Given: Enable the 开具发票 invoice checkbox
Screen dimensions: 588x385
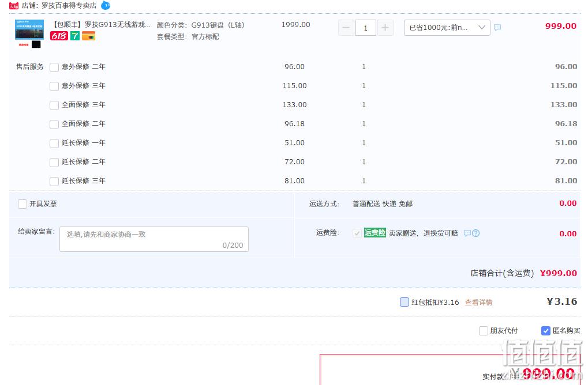Looking at the screenshot, I should (22, 203).
